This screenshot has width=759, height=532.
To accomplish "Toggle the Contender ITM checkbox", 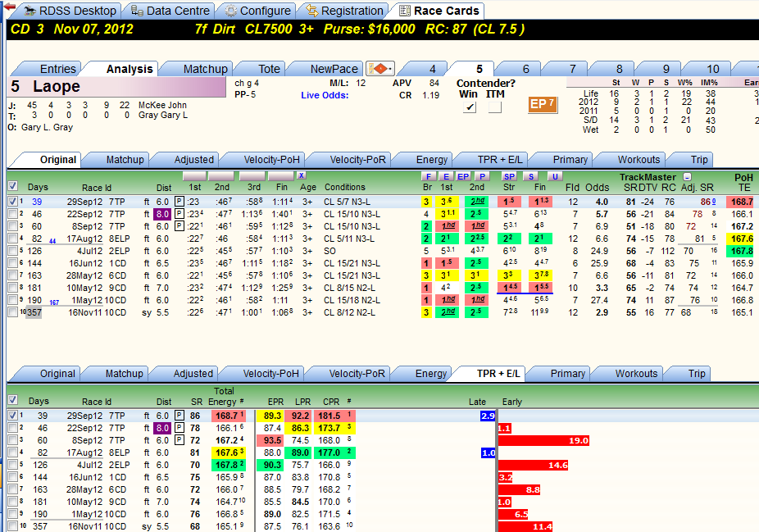I will (495, 107).
